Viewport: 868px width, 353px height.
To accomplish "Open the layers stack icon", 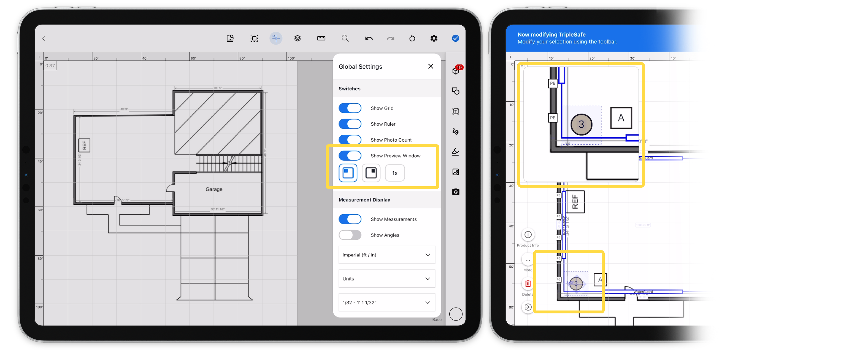I will click(x=297, y=38).
